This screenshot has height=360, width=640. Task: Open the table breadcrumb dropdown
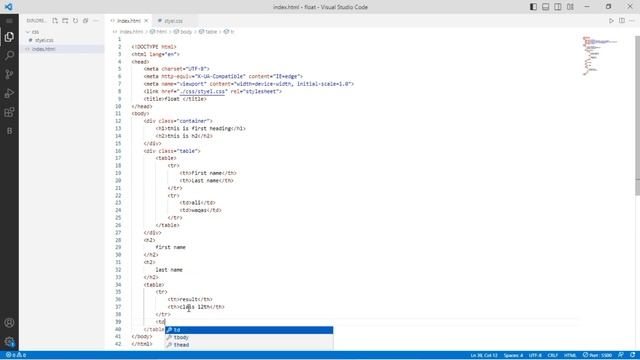pos(208,31)
